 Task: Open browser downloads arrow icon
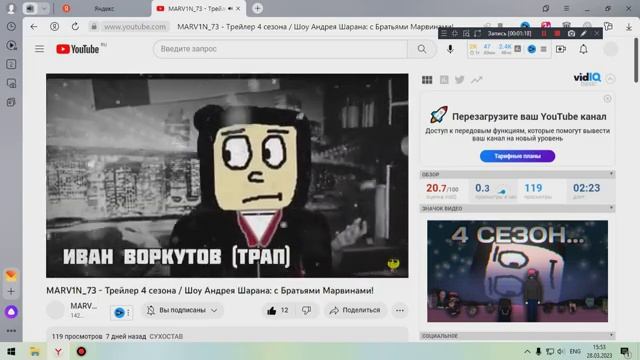629,27
